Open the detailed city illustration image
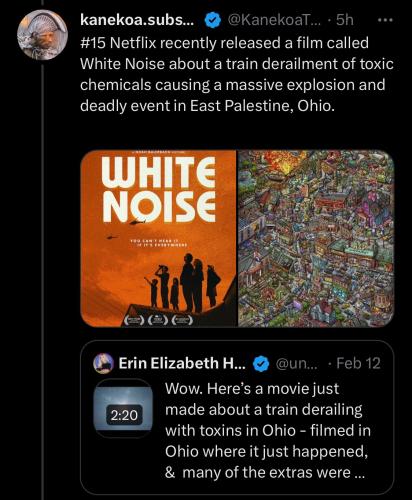Screen dimensions: 412x500 pos(316,238)
